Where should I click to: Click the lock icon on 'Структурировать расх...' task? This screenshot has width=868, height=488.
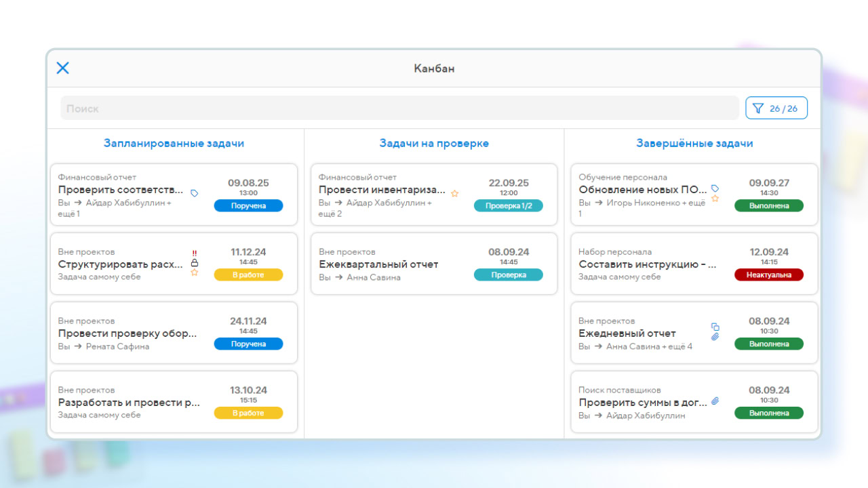tap(195, 262)
